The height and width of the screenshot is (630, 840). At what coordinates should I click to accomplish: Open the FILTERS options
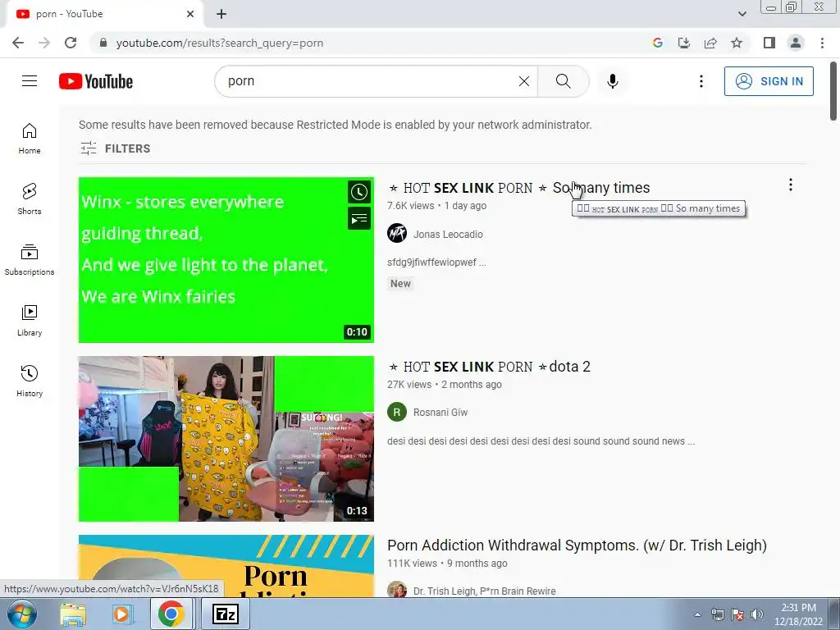tap(115, 148)
